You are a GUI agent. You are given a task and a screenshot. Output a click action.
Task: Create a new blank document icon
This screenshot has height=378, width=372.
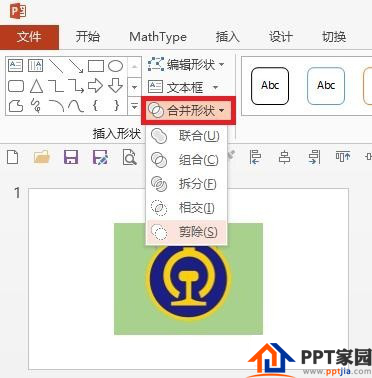[x=13, y=157]
